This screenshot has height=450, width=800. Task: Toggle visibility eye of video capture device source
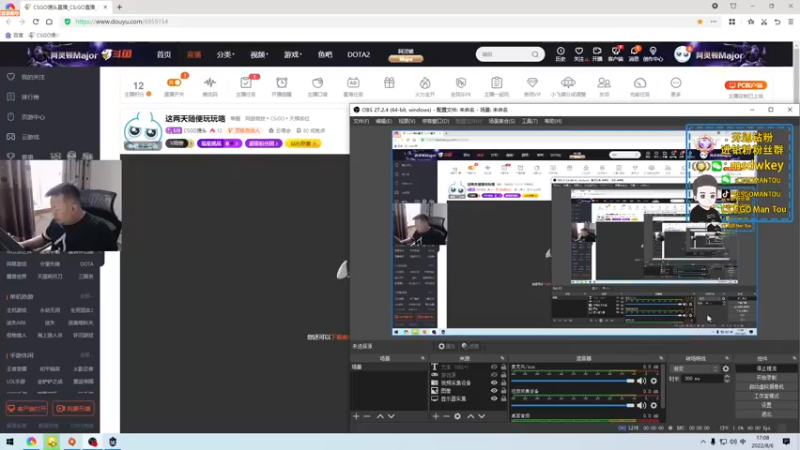point(494,383)
